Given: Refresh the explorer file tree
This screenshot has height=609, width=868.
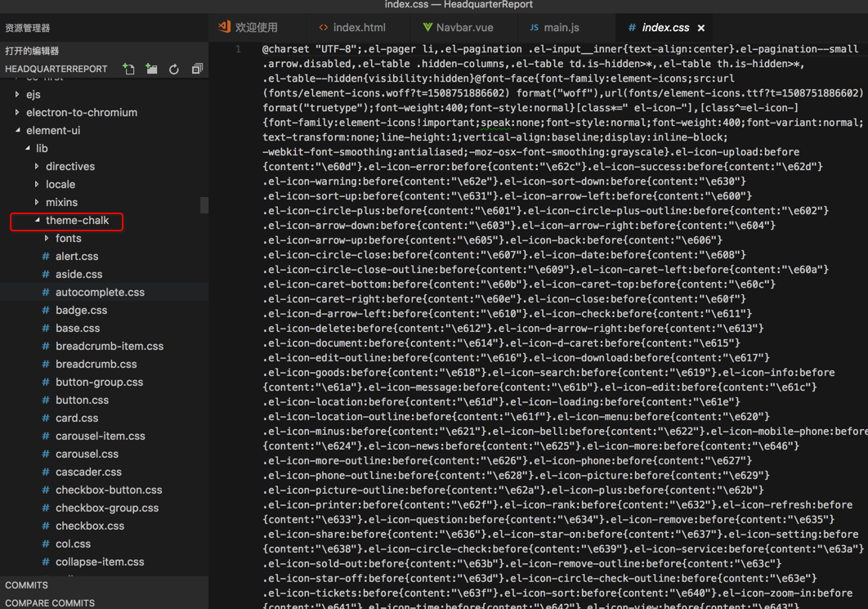Looking at the screenshot, I should click(x=174, y=69).
